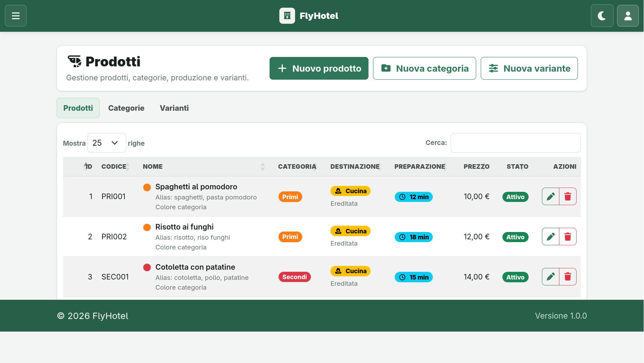Click Primi badge in Risotto row
The height and width of the screenshot is (363, 644).
290,237
